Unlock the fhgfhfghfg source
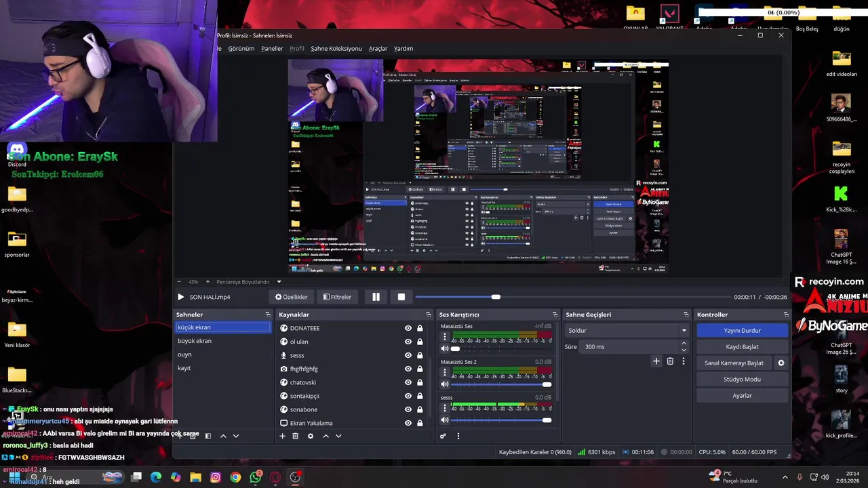Viewport: 868px width, 488px height. [420, 369]
